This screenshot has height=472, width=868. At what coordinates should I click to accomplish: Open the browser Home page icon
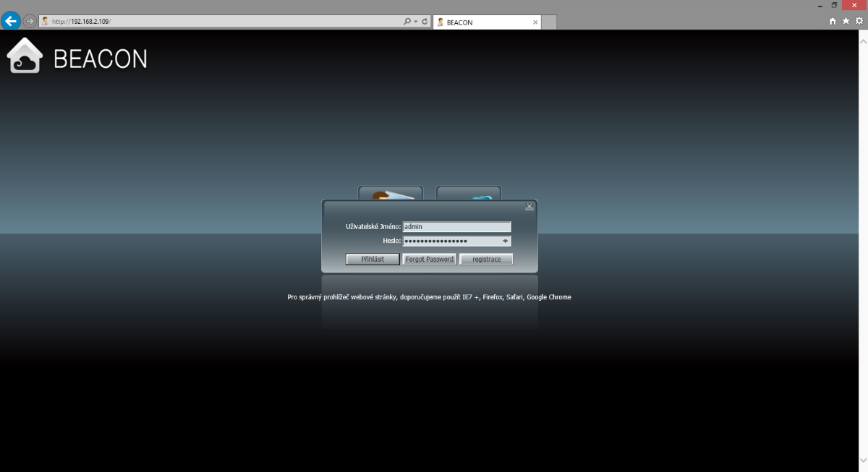pos(833,22)
